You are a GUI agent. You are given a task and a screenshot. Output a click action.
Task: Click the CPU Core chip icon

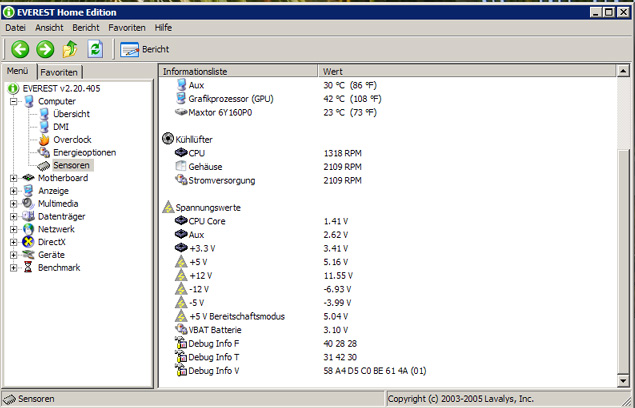coord(181,221)
